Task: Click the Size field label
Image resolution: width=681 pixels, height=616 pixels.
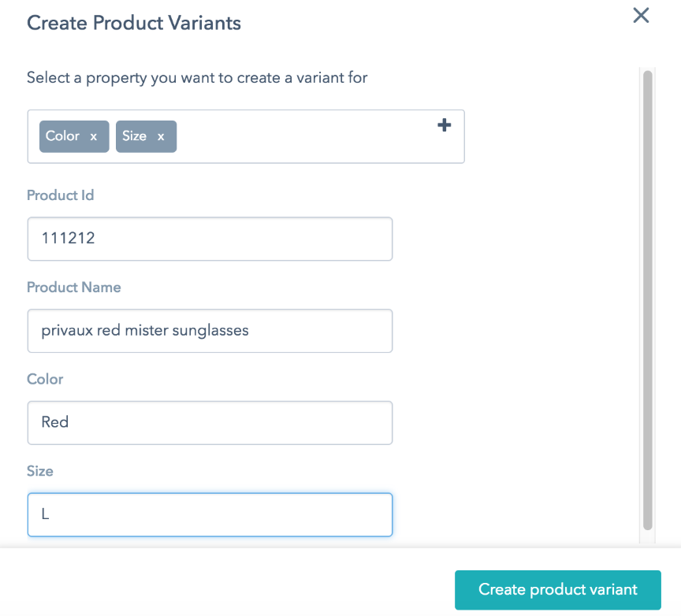Action: [40, 471]
